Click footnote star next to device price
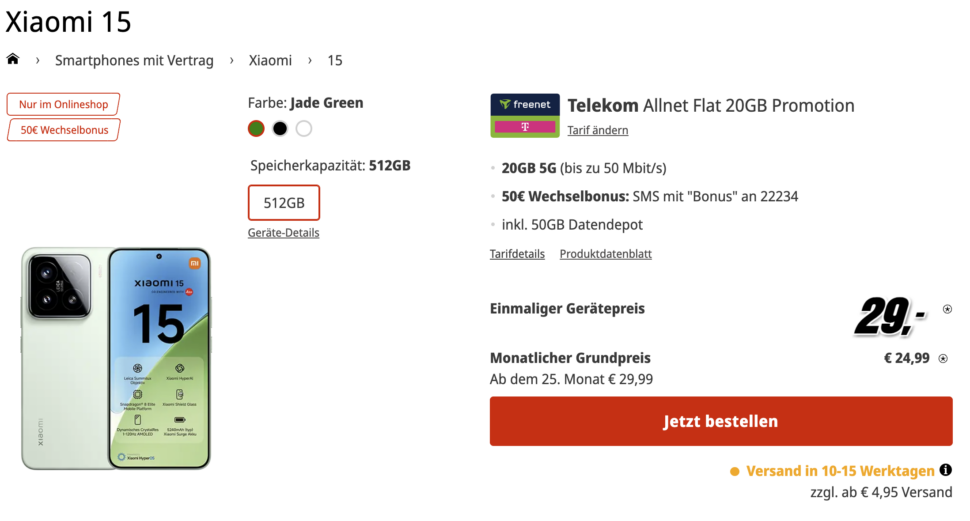Image resolution: width=970 pixels, height=521 pixels. coord(947,309)
